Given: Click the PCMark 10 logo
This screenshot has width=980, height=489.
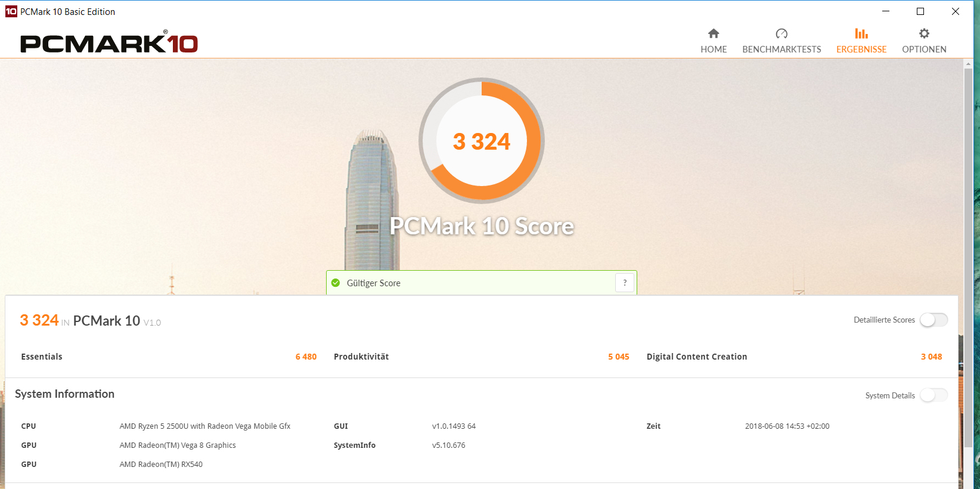Looking at the screenshot, I should [x=109, y=42].
